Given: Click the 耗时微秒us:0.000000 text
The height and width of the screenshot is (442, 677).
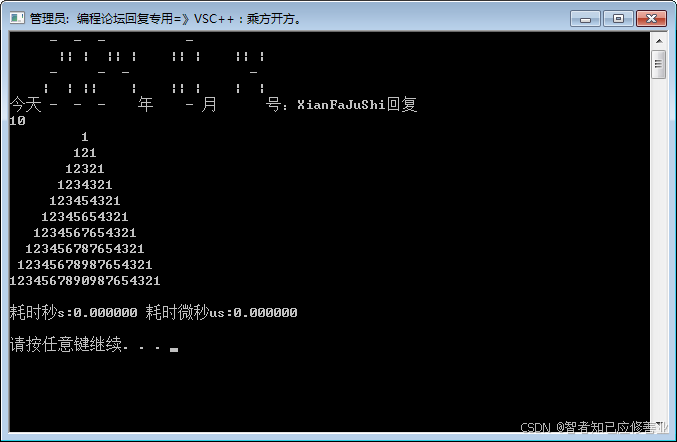Looking at the screenshot, I should [x=221, y=312].
